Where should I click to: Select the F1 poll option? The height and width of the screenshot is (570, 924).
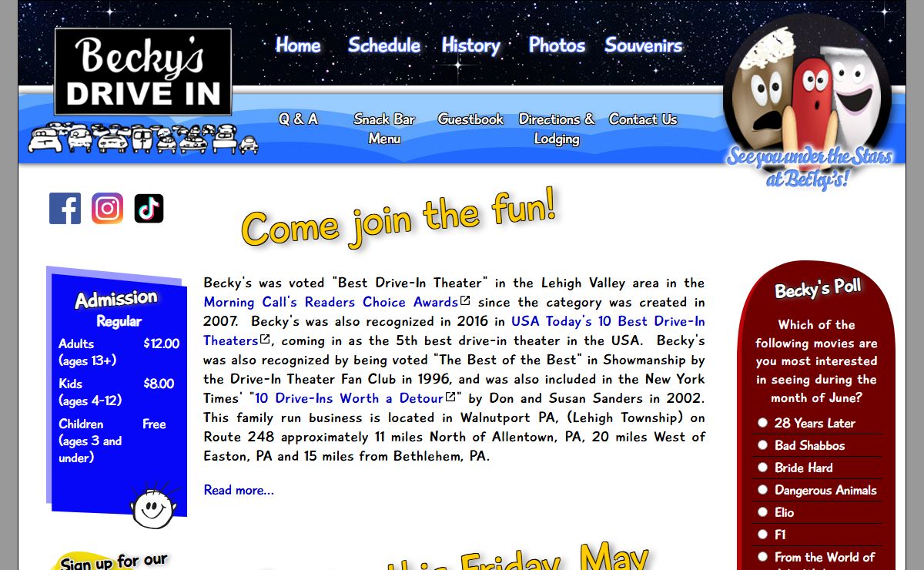pos(762,534)
